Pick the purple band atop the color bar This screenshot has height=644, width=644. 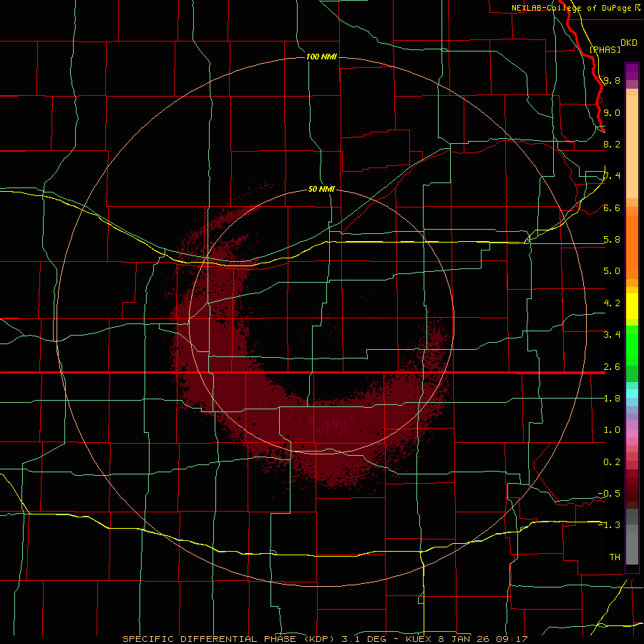(x=632, y=72)
